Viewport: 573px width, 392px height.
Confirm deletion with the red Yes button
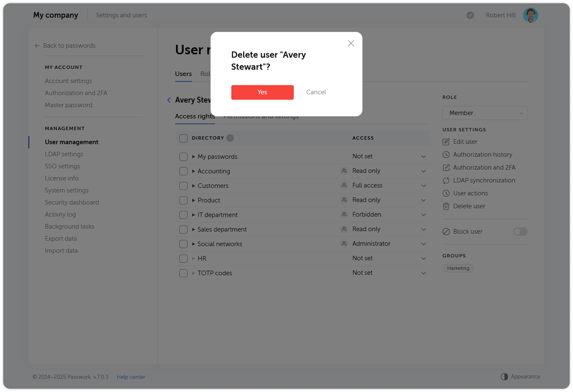coord(262,92)
